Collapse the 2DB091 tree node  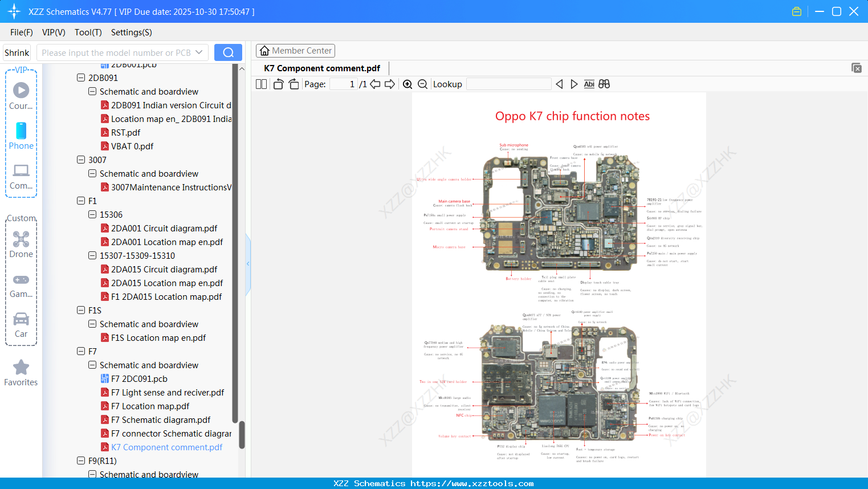click(81, 78)
